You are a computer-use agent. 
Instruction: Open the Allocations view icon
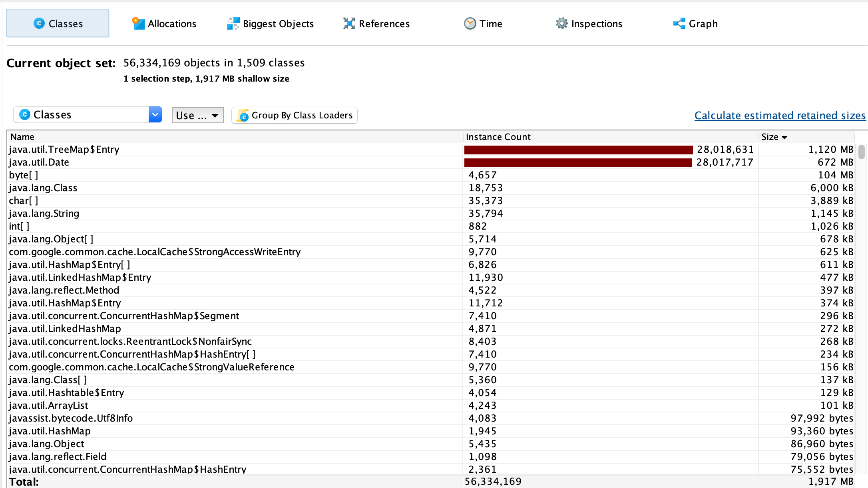(138, 24)
